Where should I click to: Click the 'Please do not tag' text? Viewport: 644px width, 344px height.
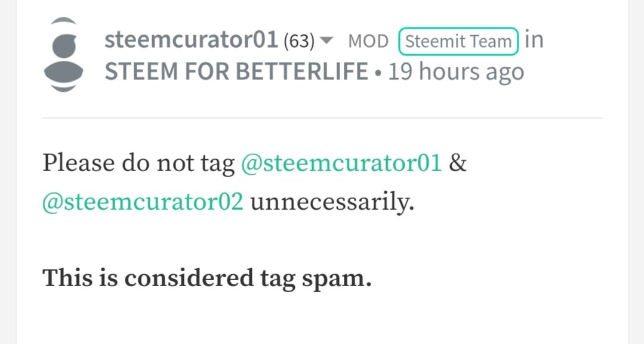point(138,164)
